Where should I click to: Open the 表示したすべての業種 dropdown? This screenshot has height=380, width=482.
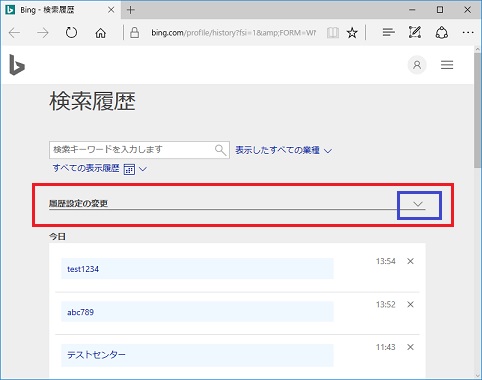pos(284,150)
